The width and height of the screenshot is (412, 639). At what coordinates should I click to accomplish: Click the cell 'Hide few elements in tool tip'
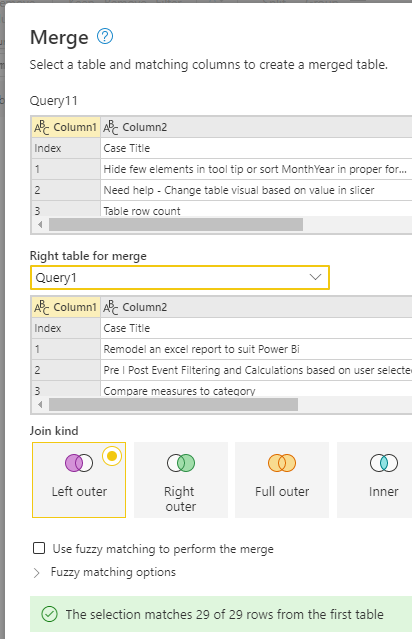click(256, 169)
